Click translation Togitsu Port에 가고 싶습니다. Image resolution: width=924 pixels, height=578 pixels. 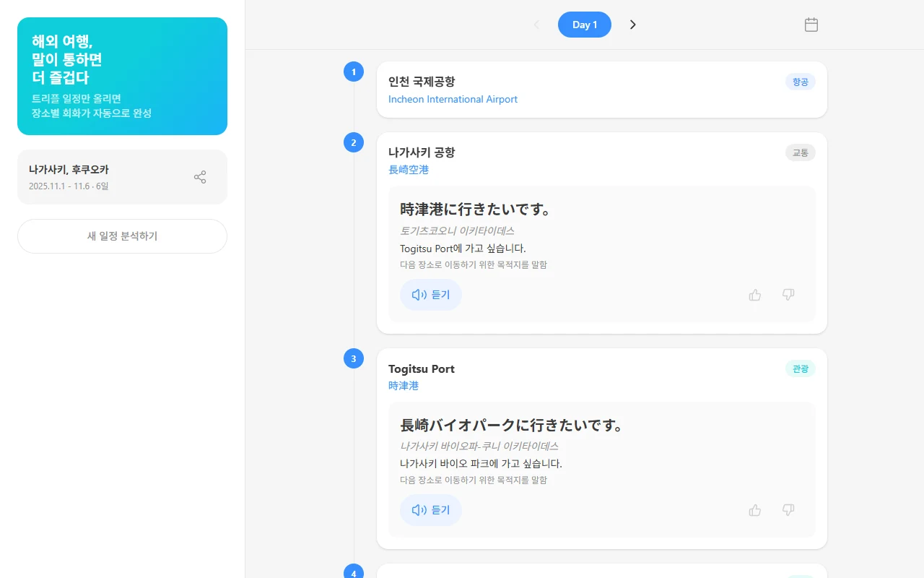(463, 249)
